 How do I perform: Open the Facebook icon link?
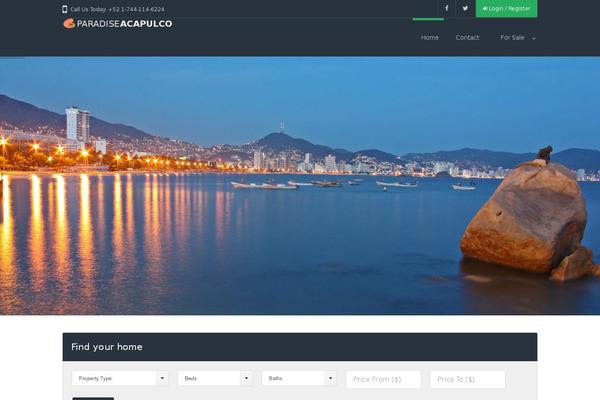pyautogui.click(x=446, y=8)
